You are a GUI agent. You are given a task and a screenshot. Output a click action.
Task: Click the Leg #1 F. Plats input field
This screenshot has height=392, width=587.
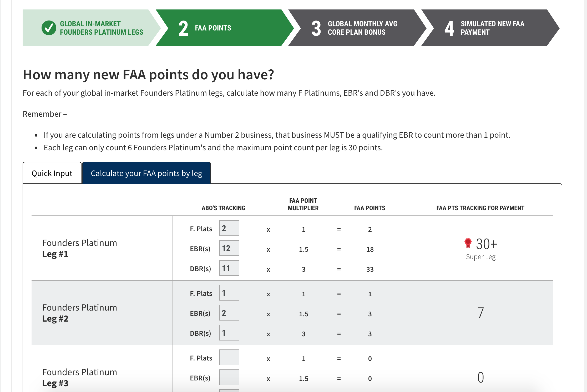click(229, 228)
